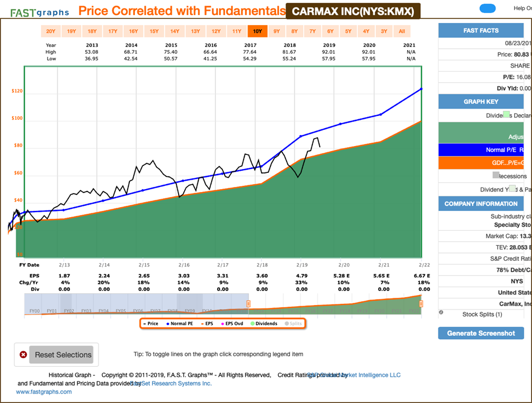This screenshot has height=403, width=532.
Task: Switch to the 11Y range
Action: 237,31
